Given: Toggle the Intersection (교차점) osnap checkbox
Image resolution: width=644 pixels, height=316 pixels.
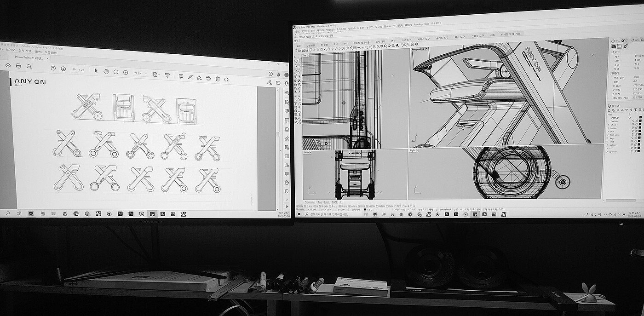Looking at the screenshot, I should 339,206.
